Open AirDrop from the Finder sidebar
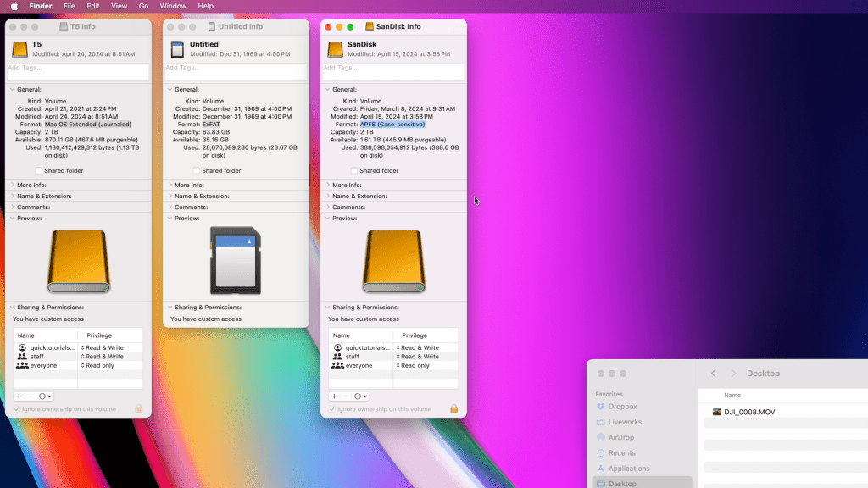 pos(620,437)
